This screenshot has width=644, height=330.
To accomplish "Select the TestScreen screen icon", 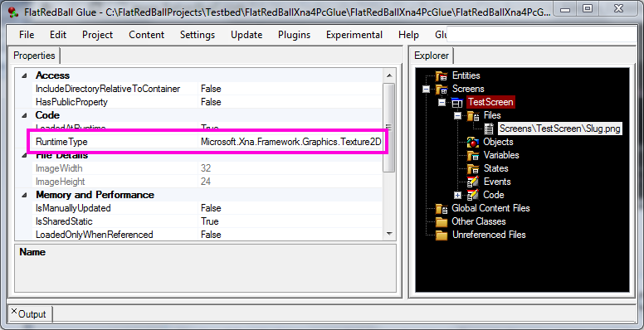I will click(457, 102).
